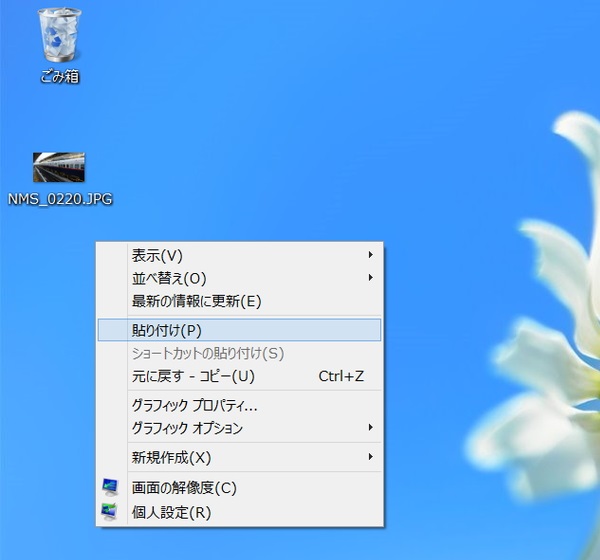
Task: Choose 最新の情報に更新(E)
Action: [240, 301]
